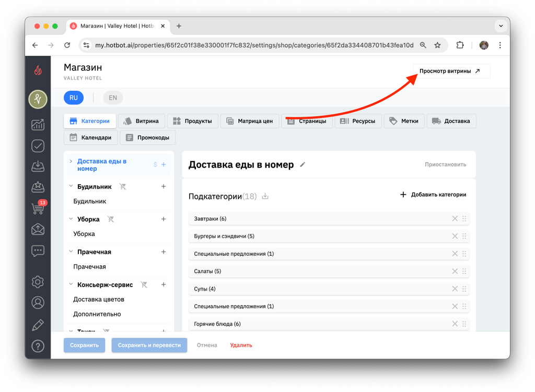
Task: Click the Valley Hotel property avatar in sidebar
Action: 38,99
